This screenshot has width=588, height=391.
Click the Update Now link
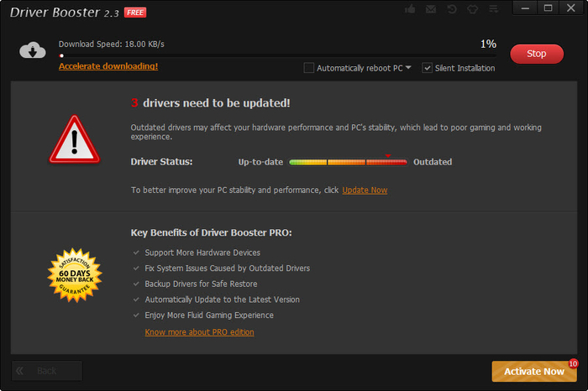[365, 190]
